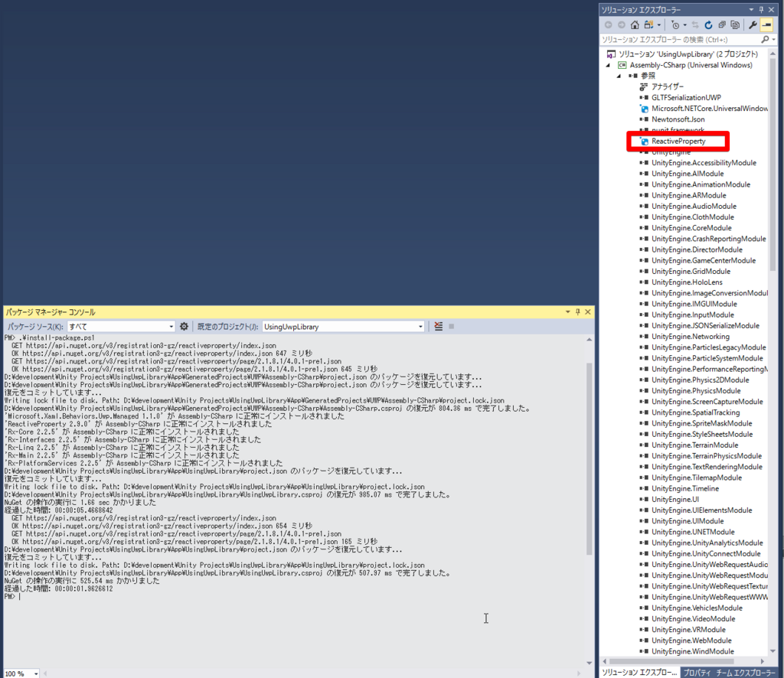Open search options dropdown beside magnifier
Image resolution: width=784 pixels, height=678 pixels.
(x=773, y=40)
